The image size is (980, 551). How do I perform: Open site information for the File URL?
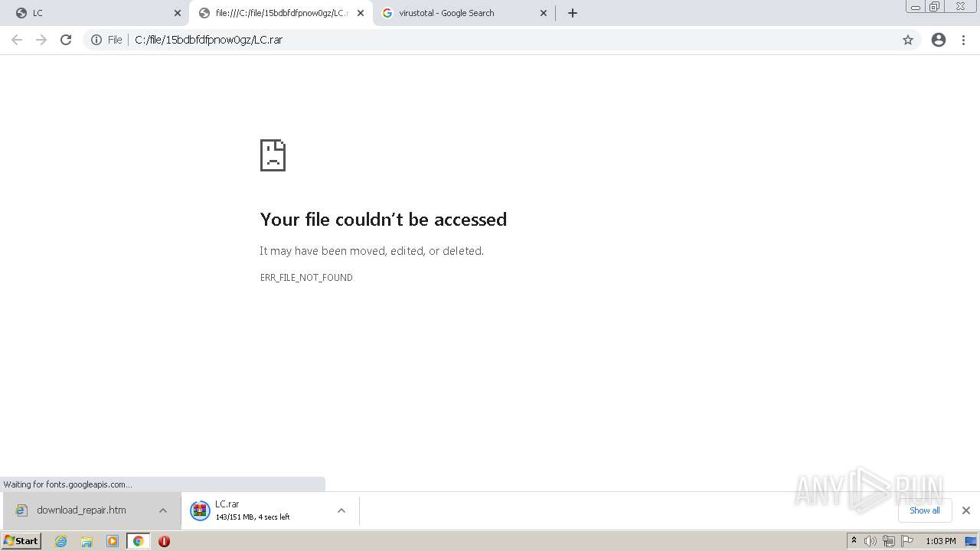point(96,40)
